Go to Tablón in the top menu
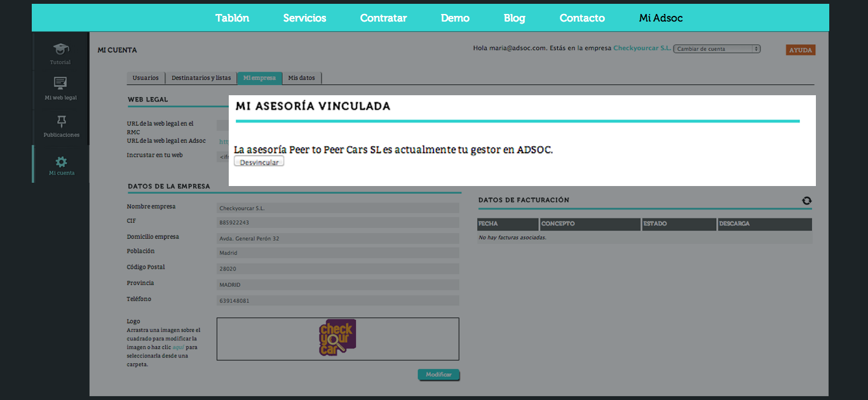 [233, 18]
